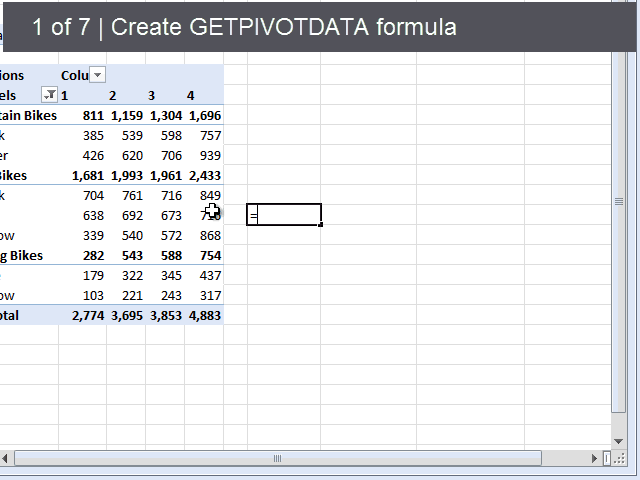Open the Column Labels filter dropdown
This screenshot has width=640, height=480.
click(97, 75)
